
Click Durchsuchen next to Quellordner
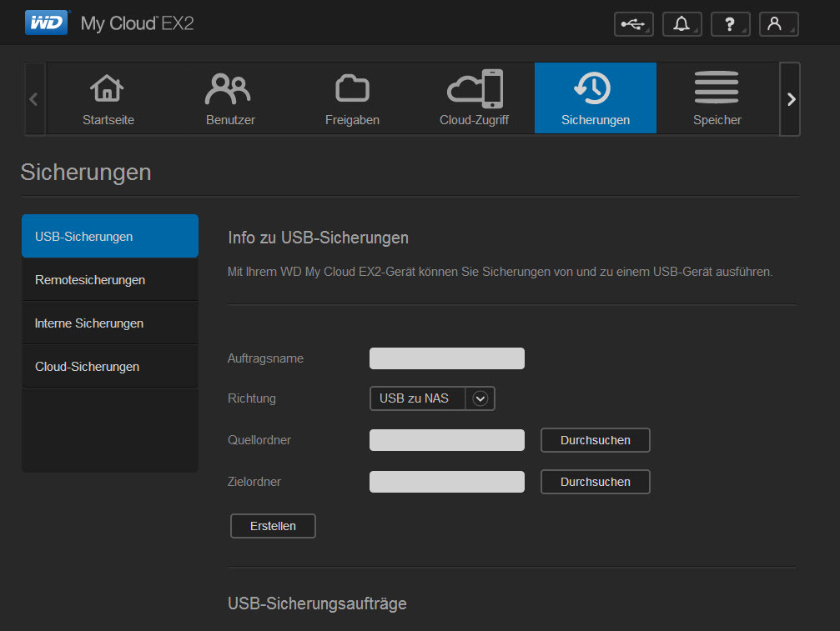point(596,440)
